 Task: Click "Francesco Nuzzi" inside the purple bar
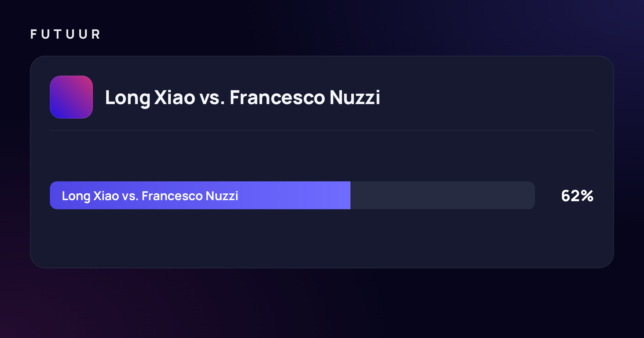190,196
